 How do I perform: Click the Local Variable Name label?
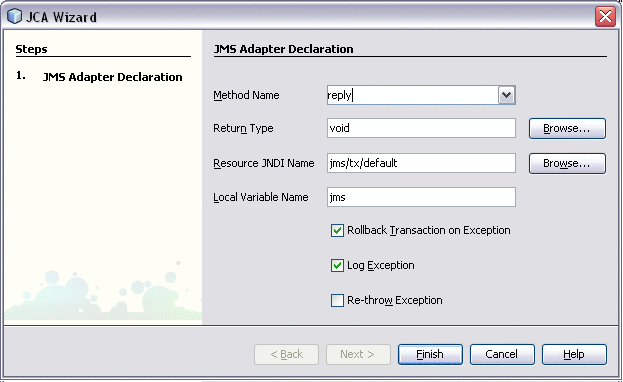pos(261,197)
